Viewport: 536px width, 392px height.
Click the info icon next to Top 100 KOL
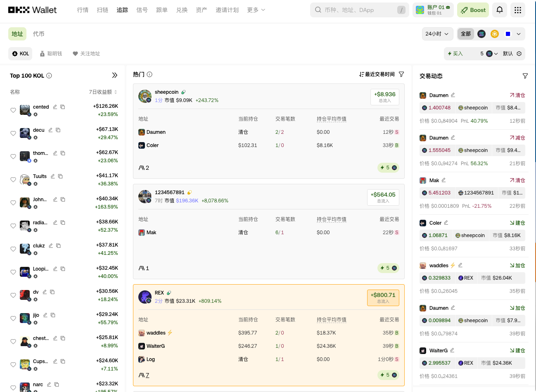49,75
